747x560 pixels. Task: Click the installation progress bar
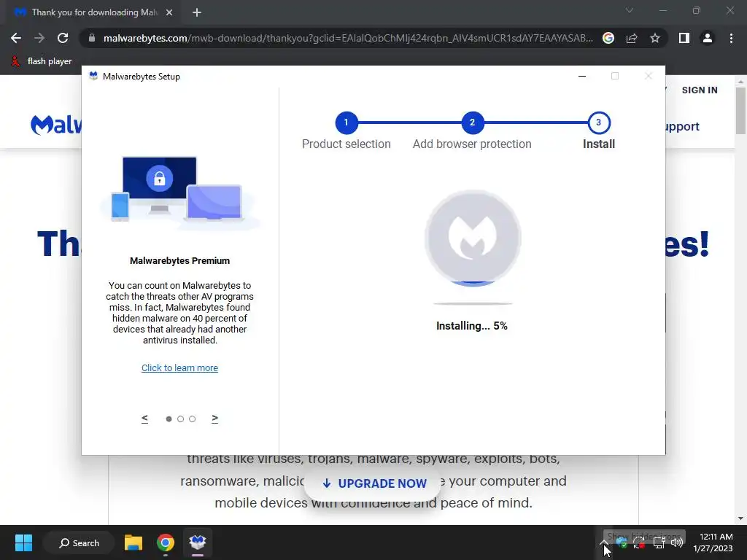pyautogui.click(x=473, y=303)
